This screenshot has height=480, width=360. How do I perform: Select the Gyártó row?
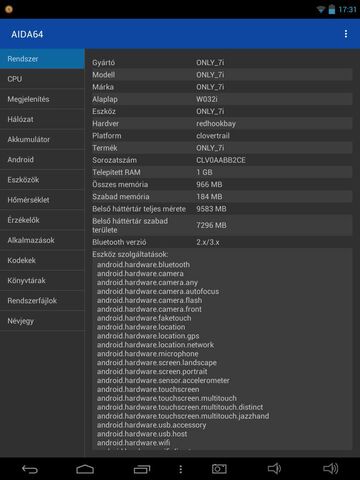[222, 62]
